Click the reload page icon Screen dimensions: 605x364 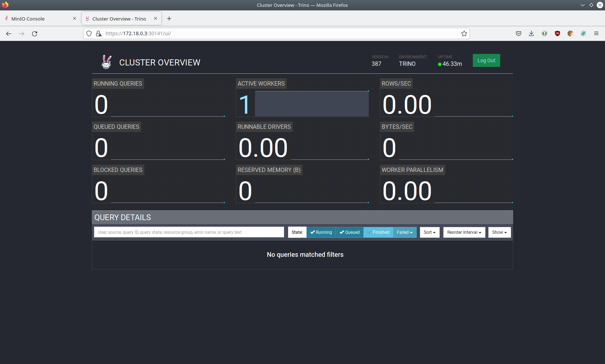click(x=35, y=33)
